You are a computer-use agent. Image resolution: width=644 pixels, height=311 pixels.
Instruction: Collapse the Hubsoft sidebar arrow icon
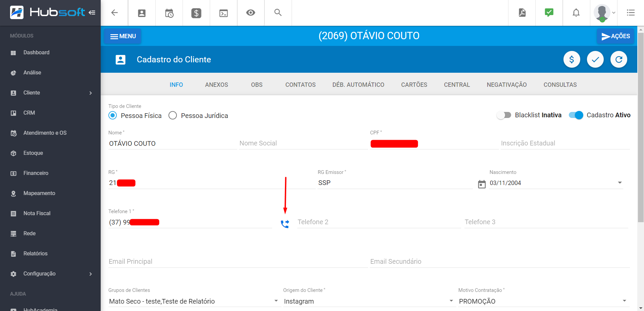pos(92,12)
